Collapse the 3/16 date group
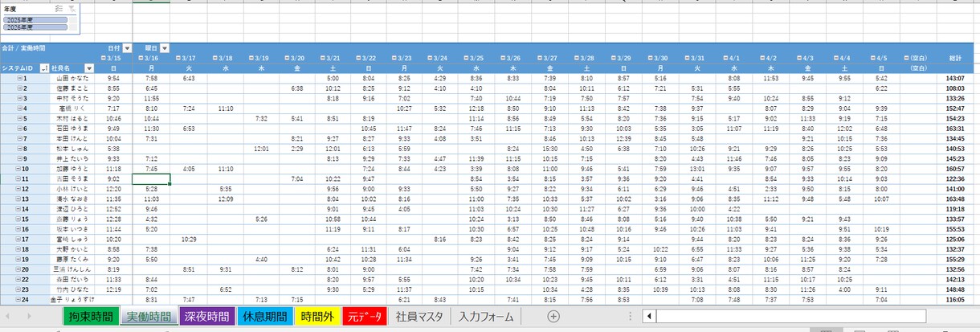Image resolution: width=980 pixels, height=332 pixels. [x=140, y=59]
